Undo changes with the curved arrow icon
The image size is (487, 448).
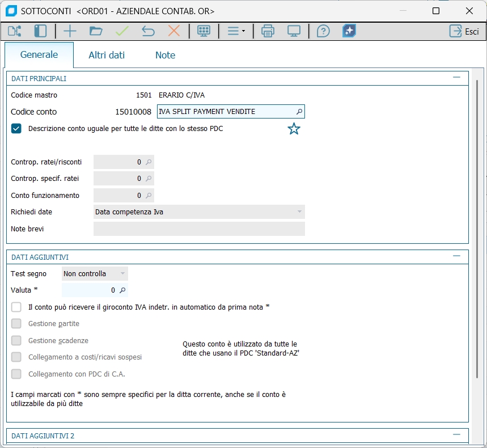(x=148, y=31)
